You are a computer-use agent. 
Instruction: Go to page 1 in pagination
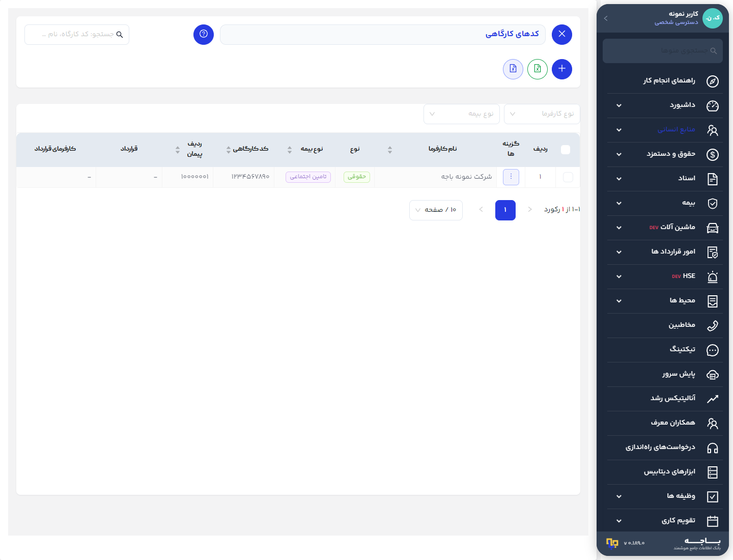505,210
